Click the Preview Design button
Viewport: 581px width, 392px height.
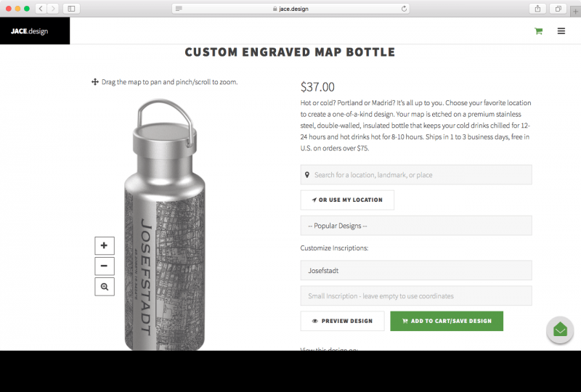pos(342,321)
